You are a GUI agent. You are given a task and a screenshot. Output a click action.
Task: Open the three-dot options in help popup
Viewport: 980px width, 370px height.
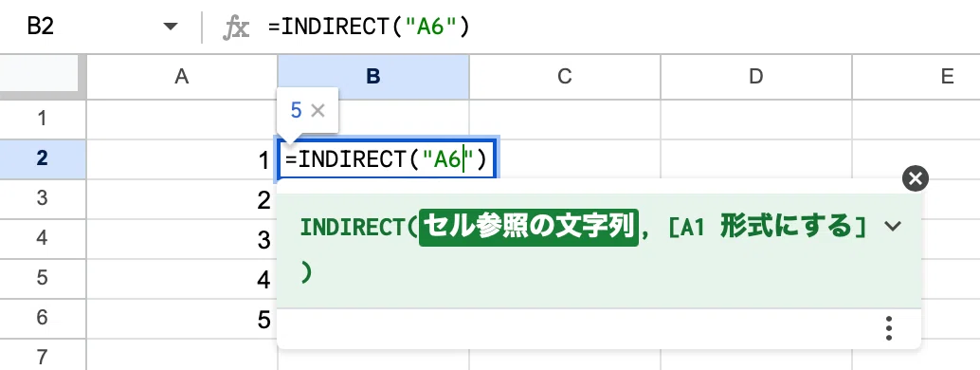click(889, 328)
